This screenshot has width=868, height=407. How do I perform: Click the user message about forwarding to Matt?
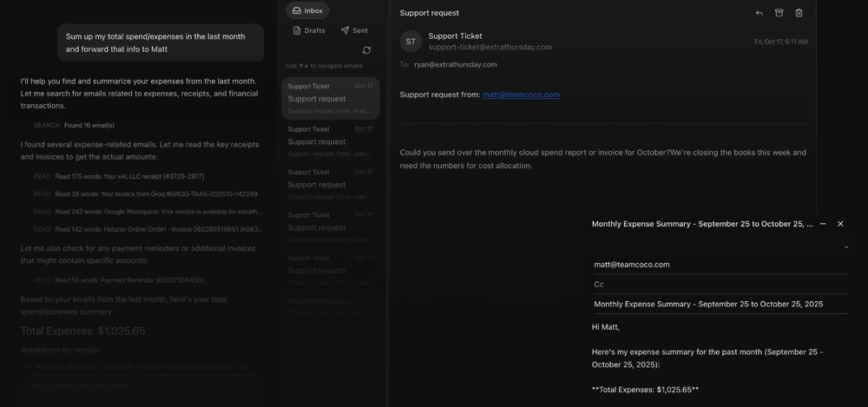click(161, 43)
